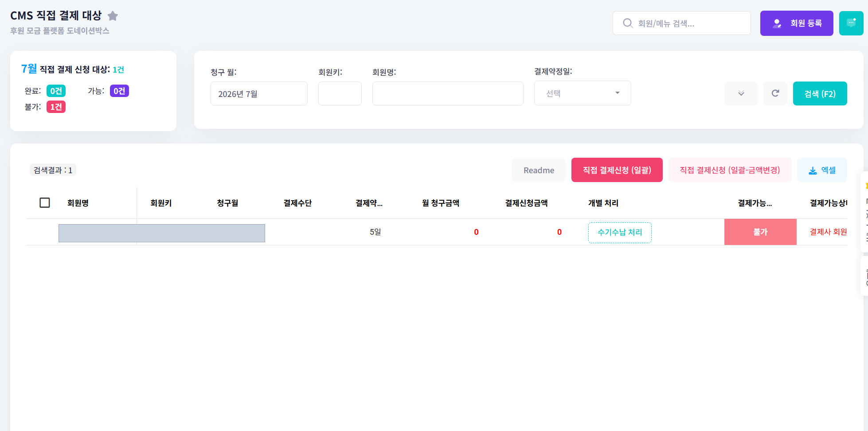This screenshot has height=431, width=868.
Task: Click the 불가 1건 badge
Action: click(56, 107)
